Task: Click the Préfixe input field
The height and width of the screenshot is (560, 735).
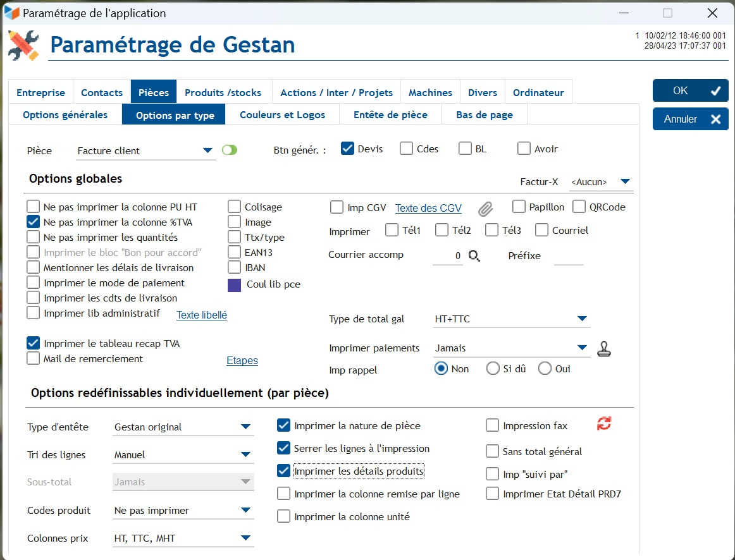Action: coord(568,256)
